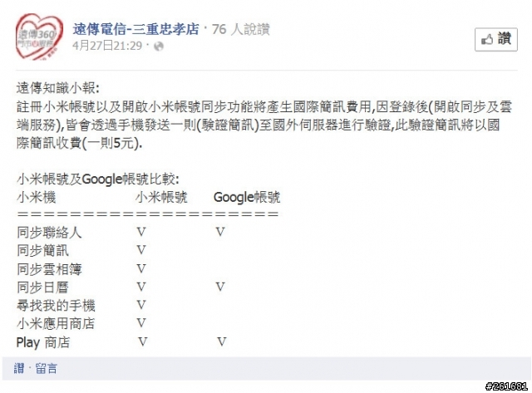Screen dimensions: 532x393
Task: Click the Play 商店 row label
Action: click(x=43, y=342)
